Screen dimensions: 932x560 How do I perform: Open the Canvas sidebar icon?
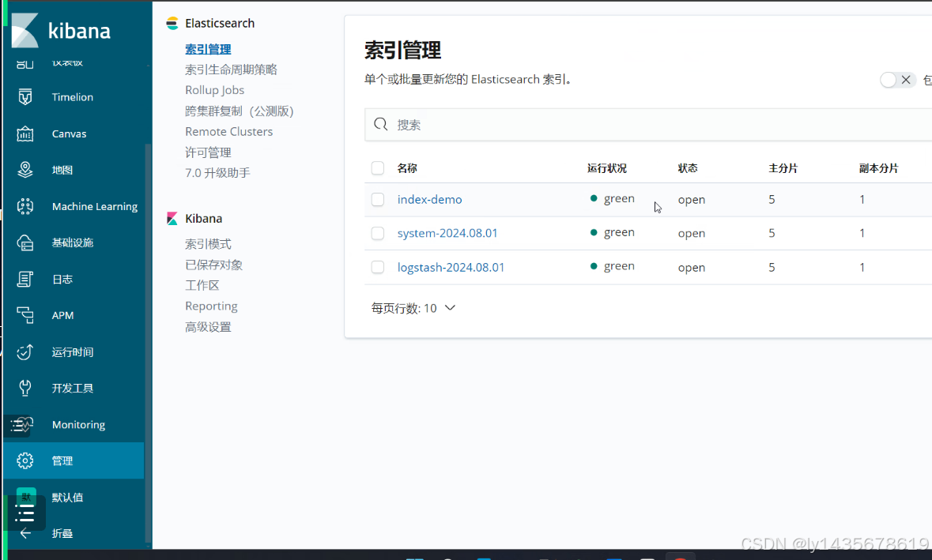point(25,133)
